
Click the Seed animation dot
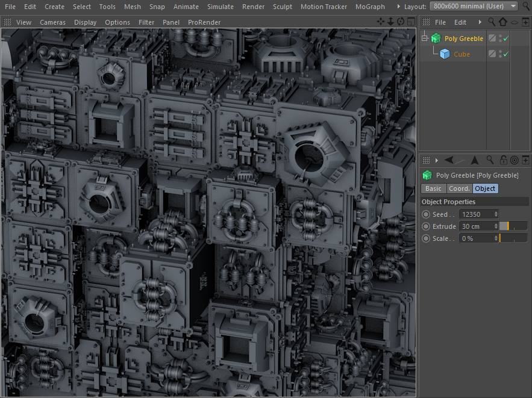426,214
